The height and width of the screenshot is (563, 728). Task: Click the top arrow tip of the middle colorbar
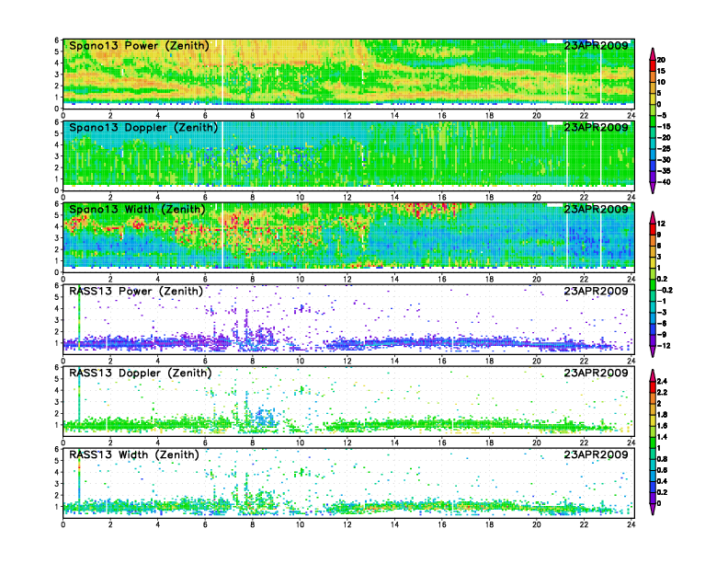[653, 217]
